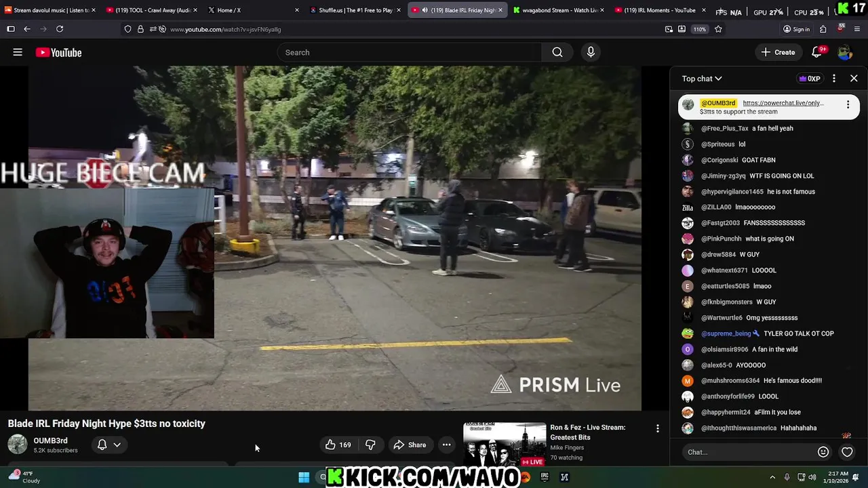The width and height of the screenshot is (868, 488).
Task: Send a heart reaction in chat
Action: coord(847,452)
